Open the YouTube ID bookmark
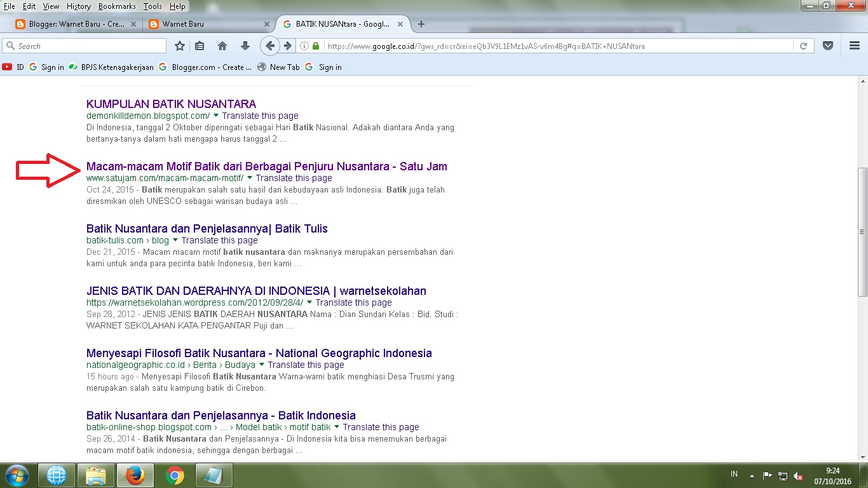 [13, 67]
